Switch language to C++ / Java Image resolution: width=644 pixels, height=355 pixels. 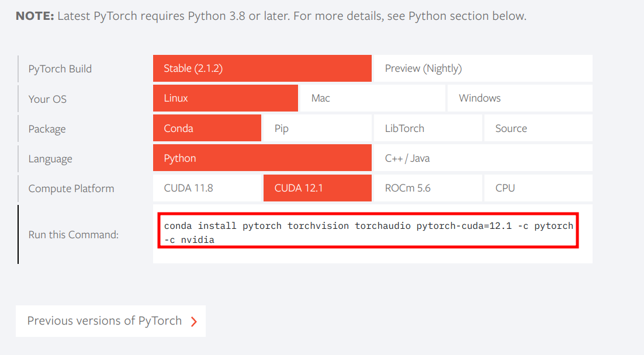click(x=483, y=158)
